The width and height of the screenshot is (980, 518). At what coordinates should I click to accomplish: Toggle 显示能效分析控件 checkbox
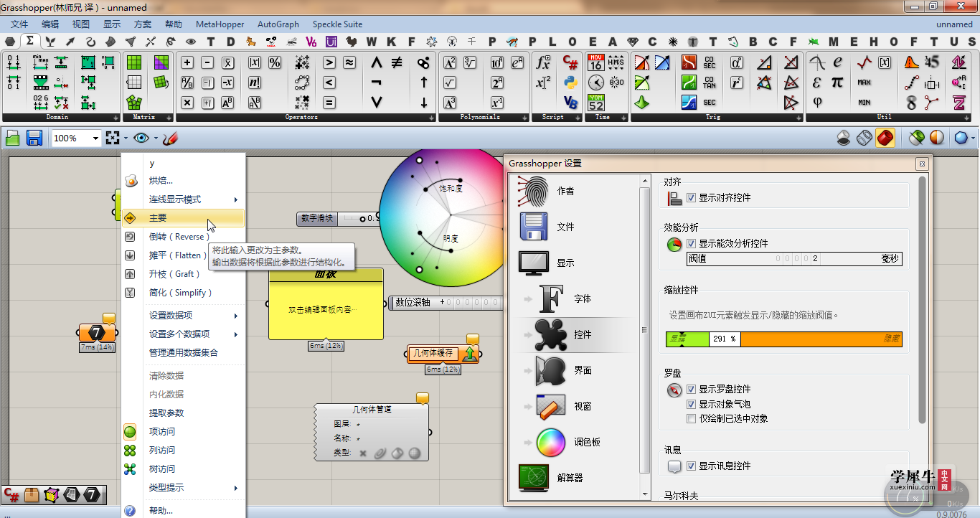pos(691,243)
